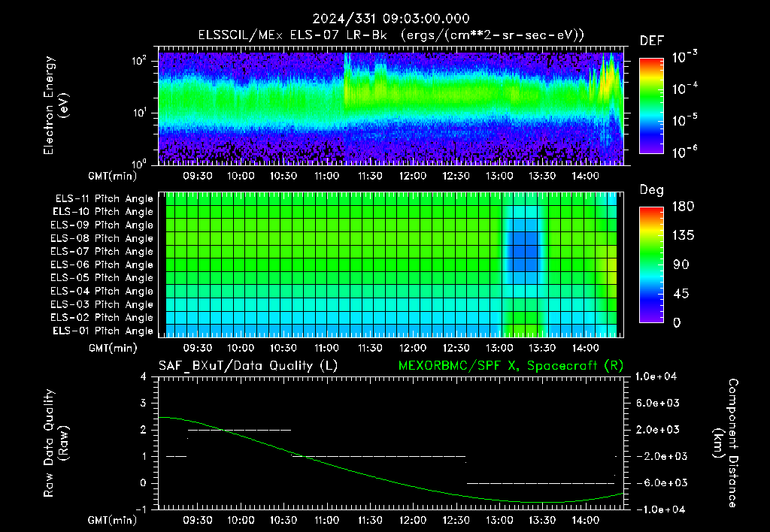This screenshot has width=770, height=532.
Task: Click the plot title timestamp 2024/331 09:03:00.000
Action: 391,19
